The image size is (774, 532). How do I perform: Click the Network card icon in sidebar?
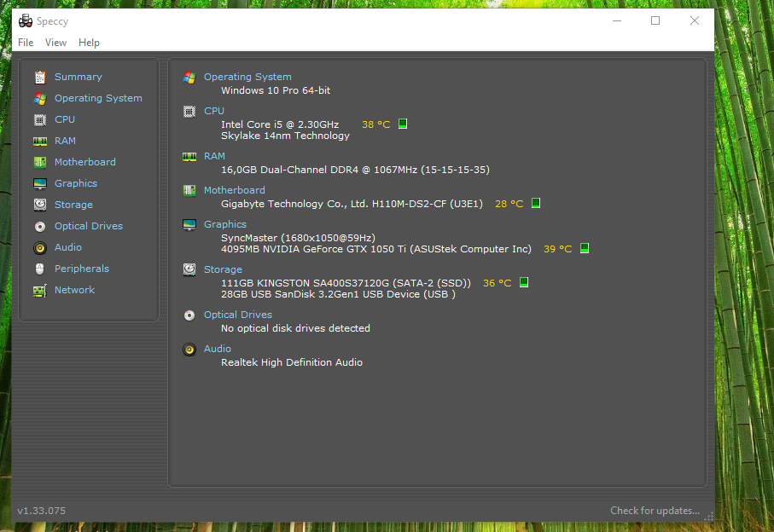pos(40,291)
